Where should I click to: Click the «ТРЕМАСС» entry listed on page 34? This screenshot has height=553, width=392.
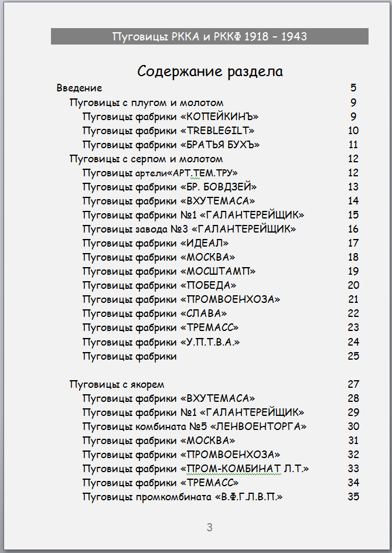point(161,483)
